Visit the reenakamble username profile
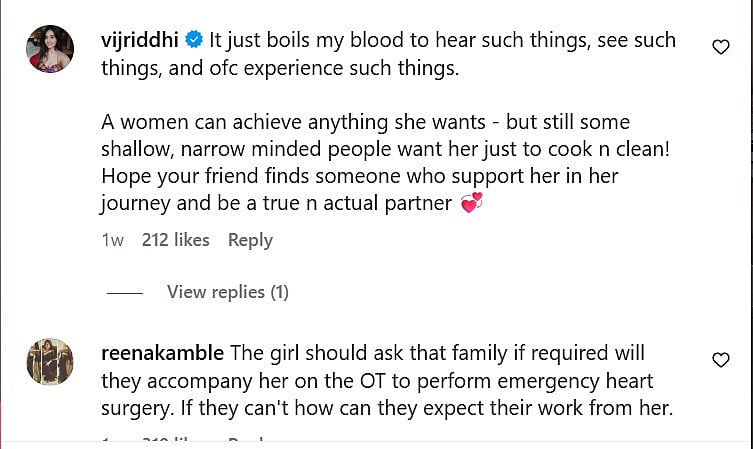The height and width of the screenshot is (449, 753). pyautogui.click(x=164, y=353)
